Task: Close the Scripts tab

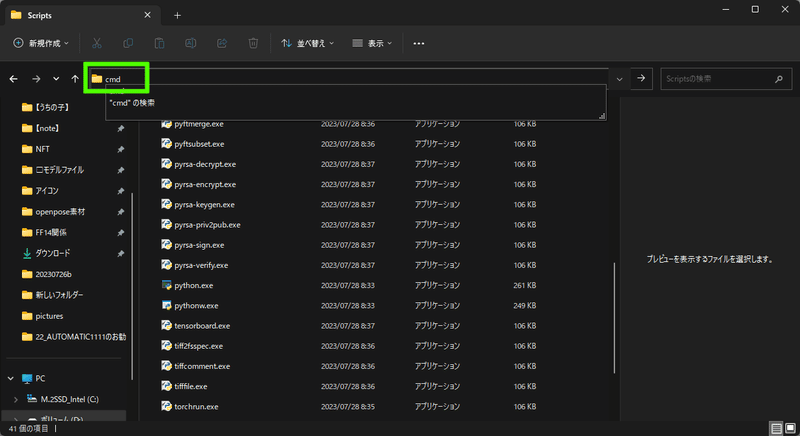Action: point(147,15)
